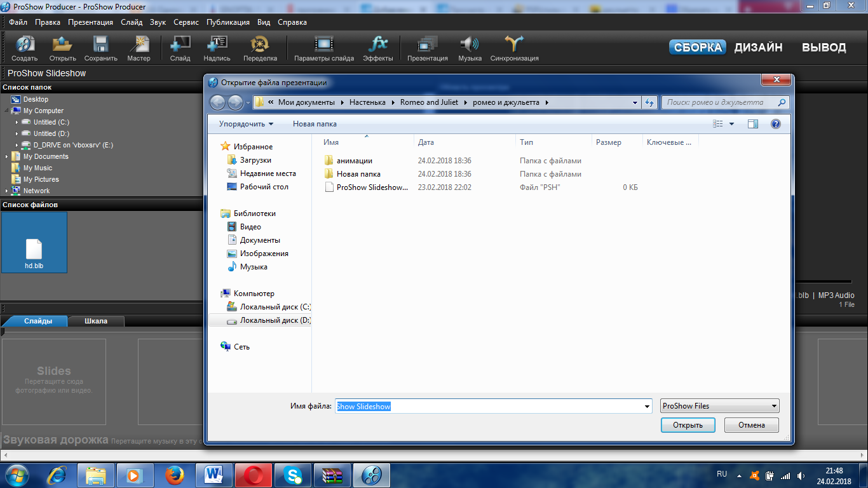Open Skype from the taskbar

tap(293, 475)
